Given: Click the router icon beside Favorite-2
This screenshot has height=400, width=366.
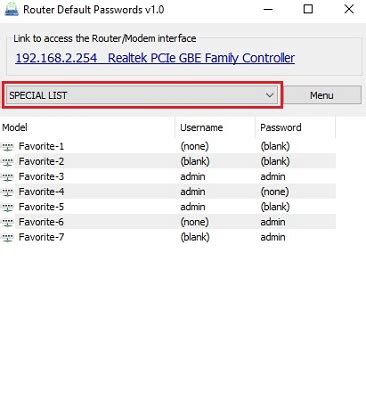Looking at the screenshot, I should pos(8,162).
